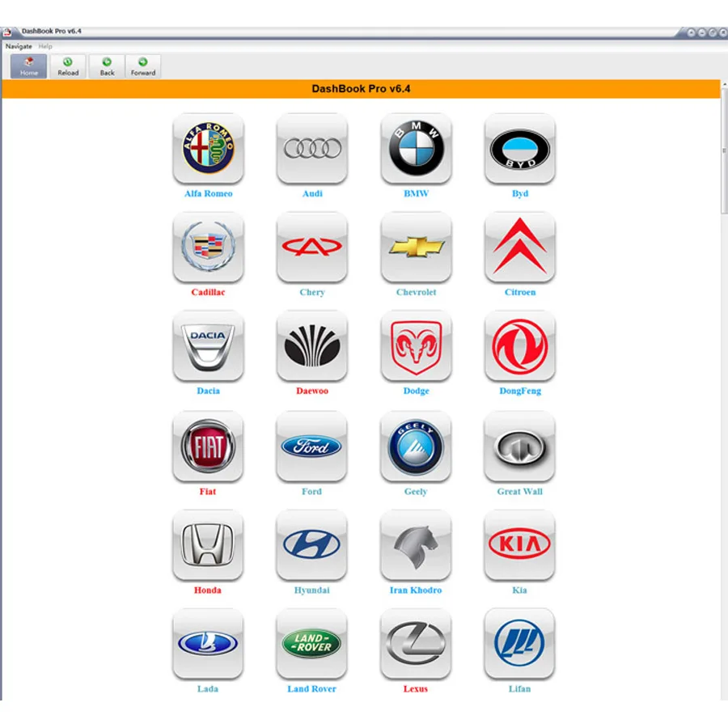Follow the Dacia text link
Screen dimensions: 728x728
[208, 391]
